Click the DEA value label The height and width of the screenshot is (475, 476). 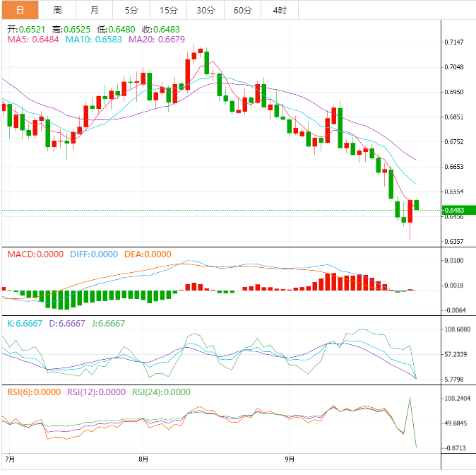[x=147, y=254]
